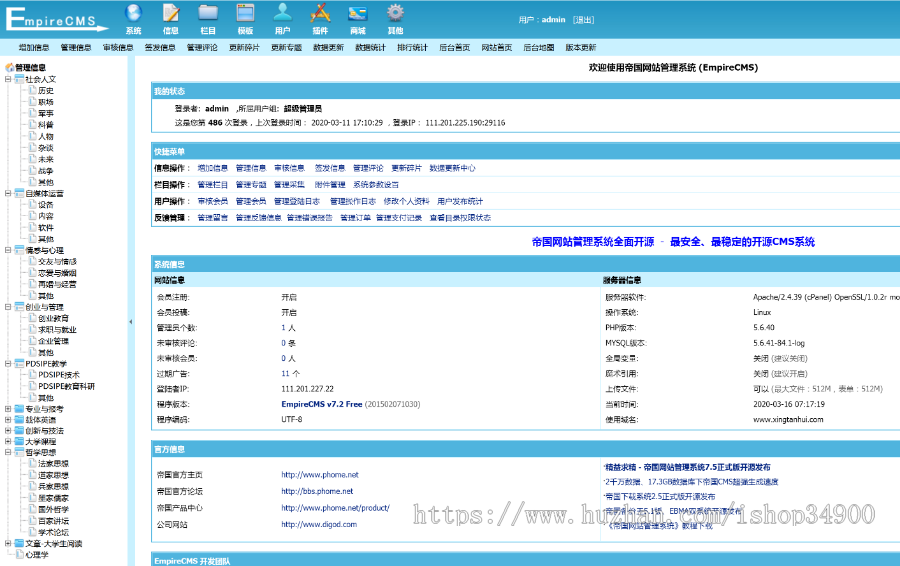The height and width of the screenshot is (566, 900).
Task: Expand the 大学课程 tree node
Action: pyautogui.click(x=8, y=441)
